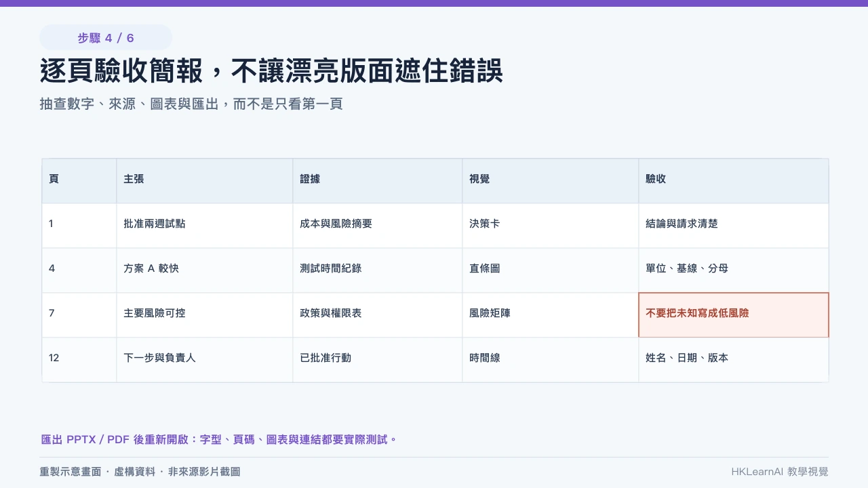This screenshot has height=488, width=868.
Task: Click the 方案 A 較快 cell
Action: coord(205,270)
